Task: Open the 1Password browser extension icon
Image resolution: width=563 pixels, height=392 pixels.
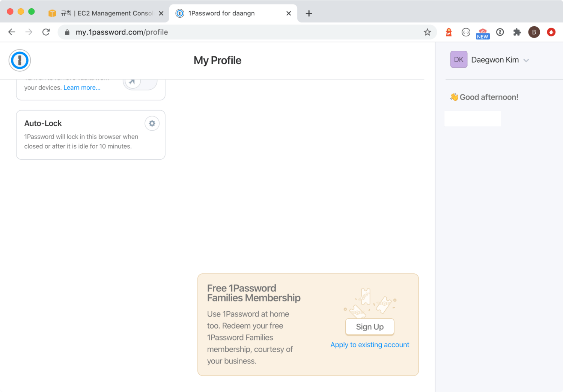Action: point(500,32)
